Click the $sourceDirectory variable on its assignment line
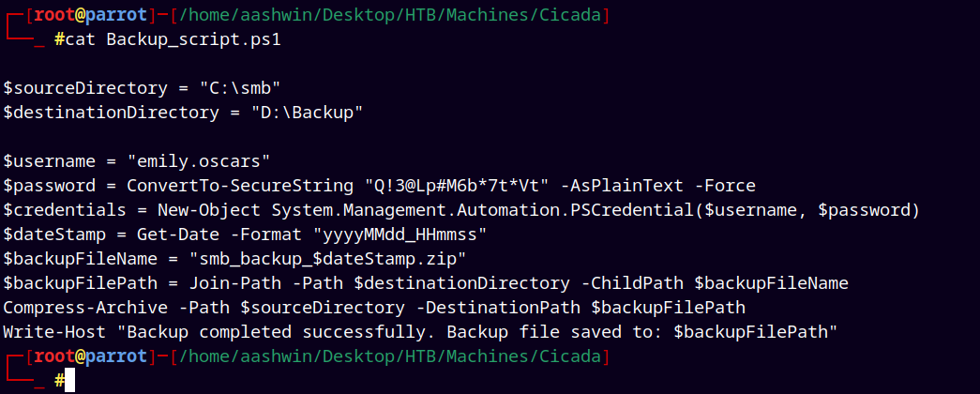 pos(85,88)
